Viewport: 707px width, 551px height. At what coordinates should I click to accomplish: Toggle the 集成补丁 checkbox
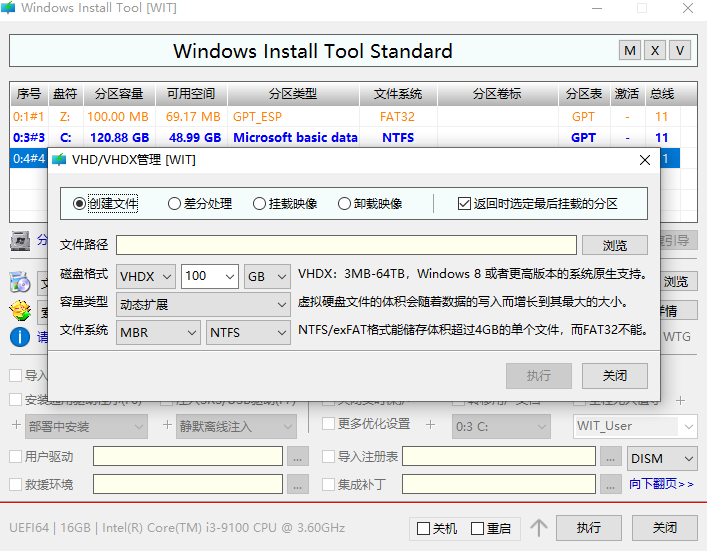tap(329, 484)
